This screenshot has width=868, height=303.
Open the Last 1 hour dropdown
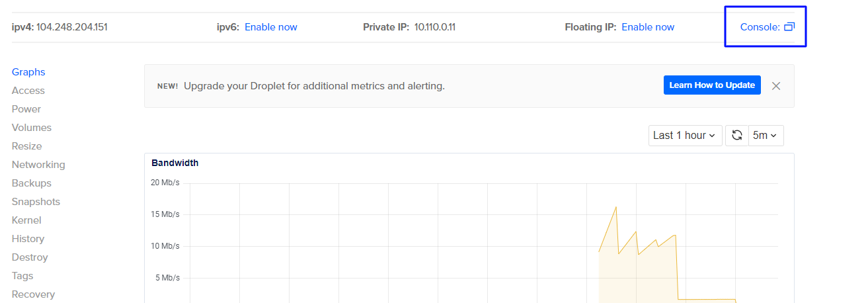click(x=685, y=135)
